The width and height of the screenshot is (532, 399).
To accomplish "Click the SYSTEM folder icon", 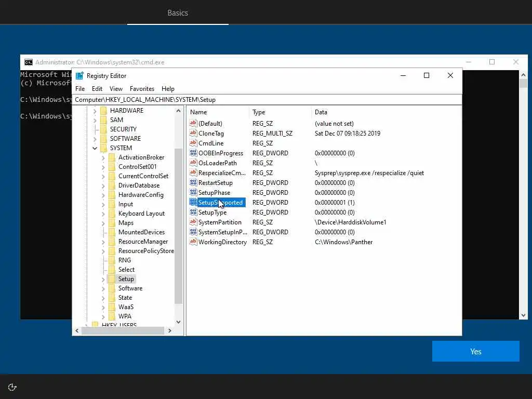I will tap(104, 148).
